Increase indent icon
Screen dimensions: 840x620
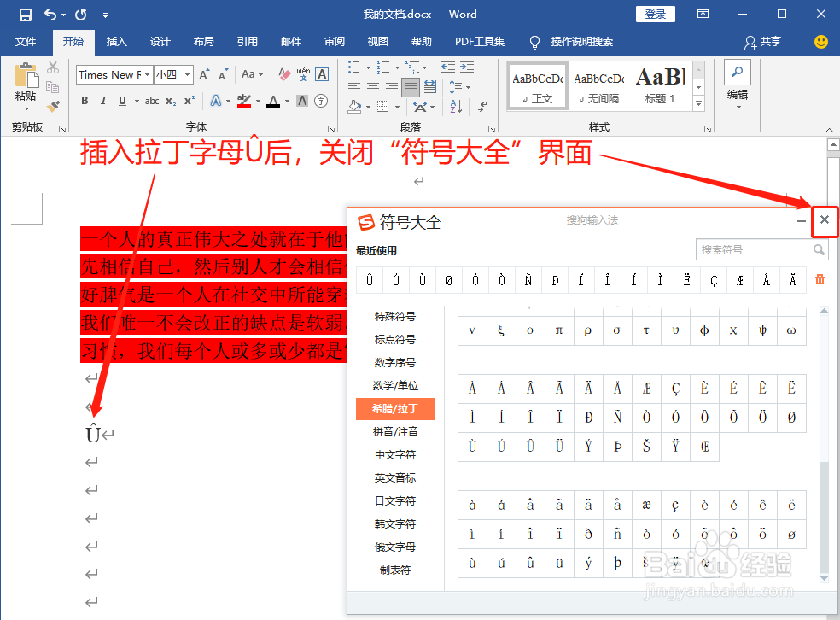tap(467, 67)
